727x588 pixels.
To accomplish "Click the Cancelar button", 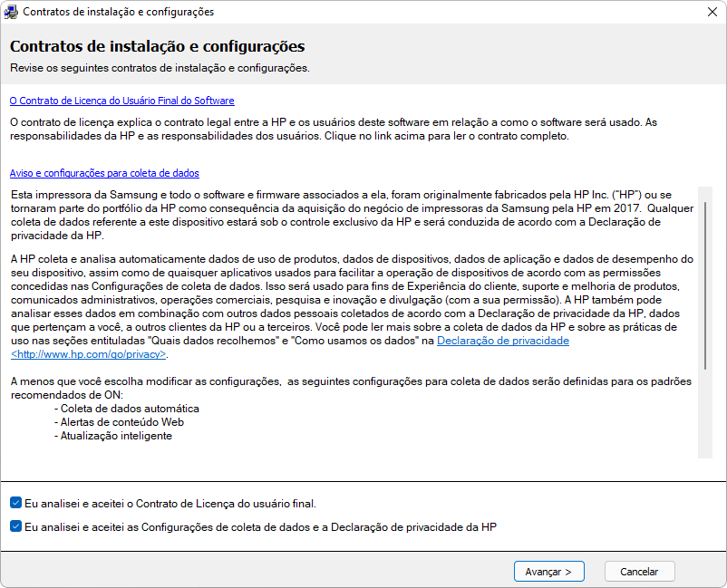I will tap(639, 572).
